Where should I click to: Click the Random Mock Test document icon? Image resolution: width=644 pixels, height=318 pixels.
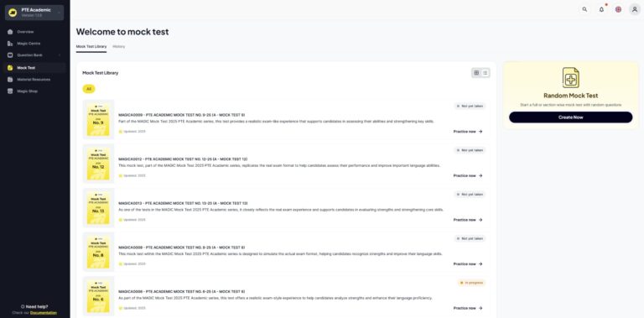tap(571, 78)
